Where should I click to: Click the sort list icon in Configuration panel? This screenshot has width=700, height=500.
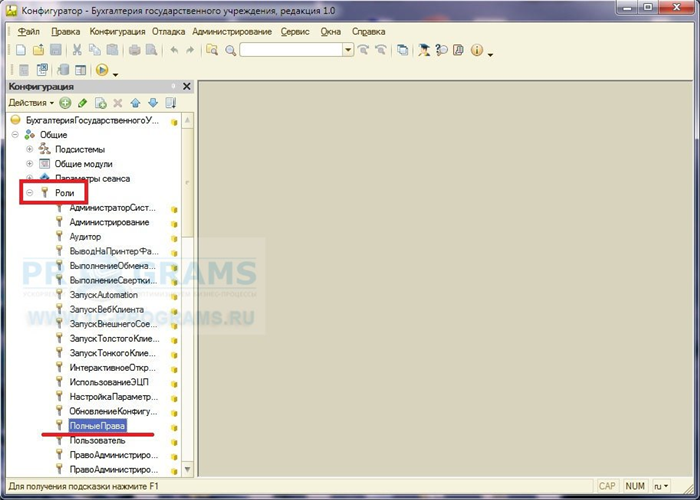pos(171,103)
